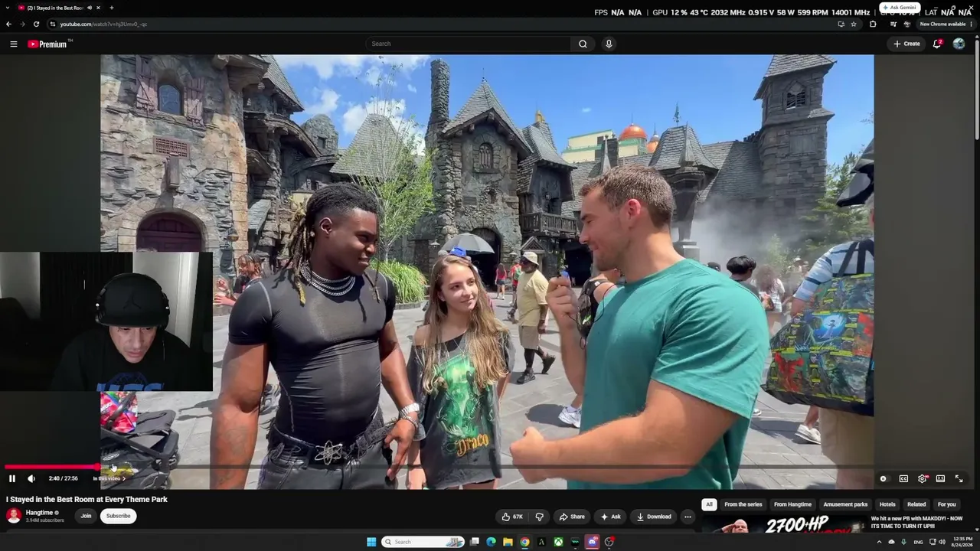Like the video with 67K likes

tap(512, 517)
